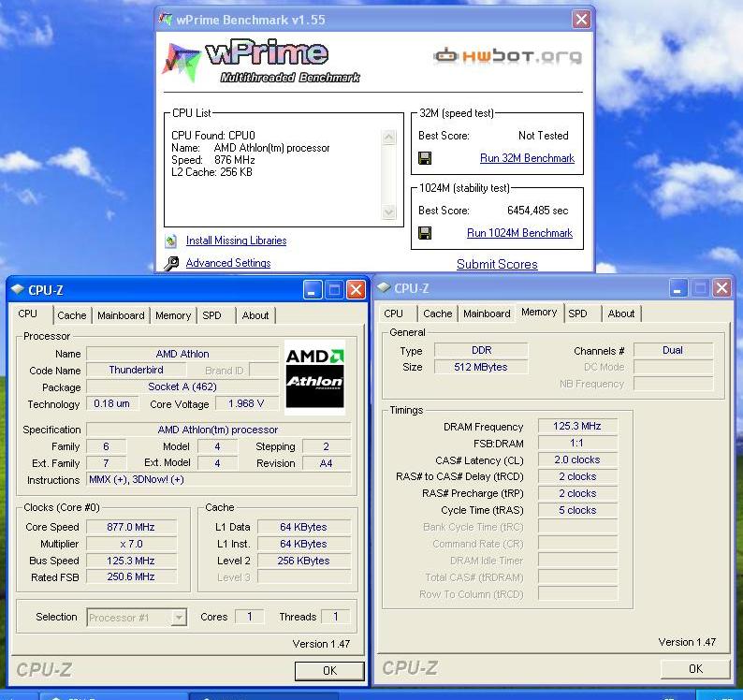Viewport: 743px width, 700px height.
Task: Click the 'MMX (+), 3DNow! (+)' instructions field
Action: click(219, 480)
